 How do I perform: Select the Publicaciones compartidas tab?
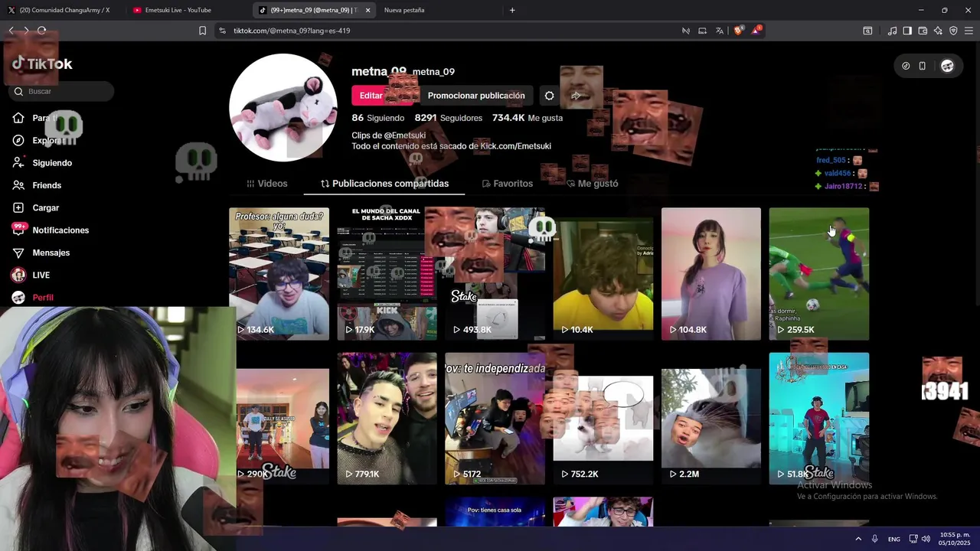(x=384, y=184)
